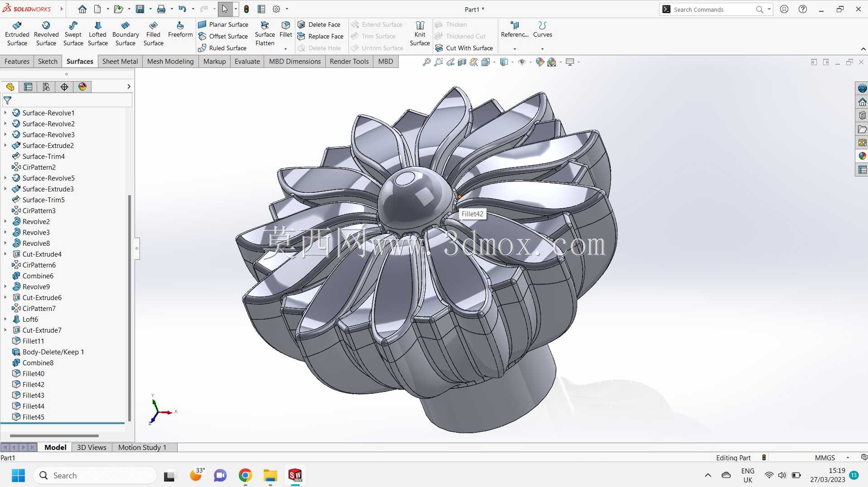Activate the Lofted Surface tool
This screenshot has width=868, height=487.
[97, 34]
